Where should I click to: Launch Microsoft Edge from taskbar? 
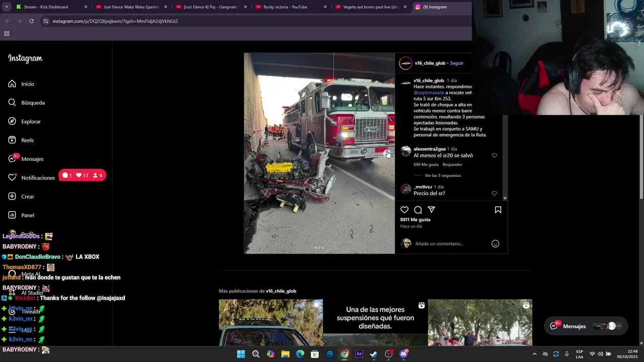pyautogui.click(x=300, y=354)
